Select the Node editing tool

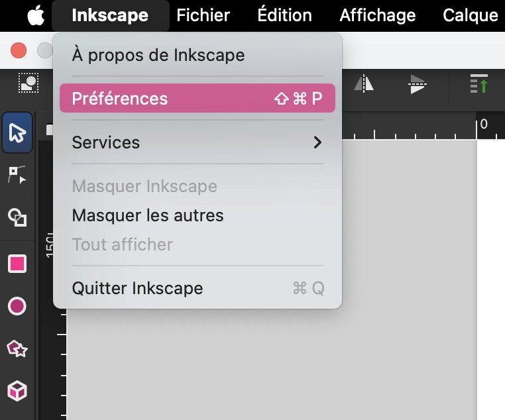(17, 175)
